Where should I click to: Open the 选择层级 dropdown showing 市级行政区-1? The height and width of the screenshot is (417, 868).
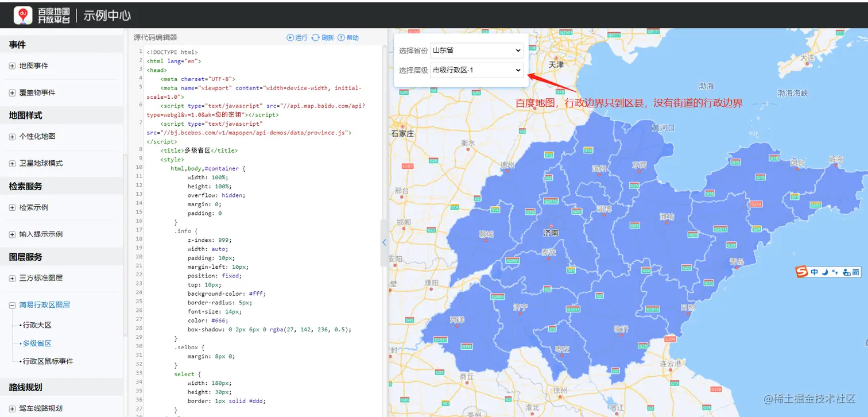(x=476, y=70)
